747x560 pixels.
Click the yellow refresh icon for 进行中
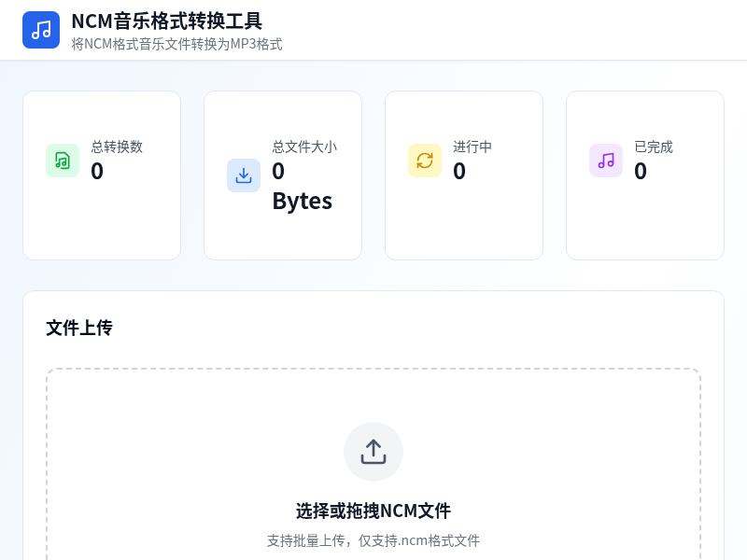pos(425,161)
